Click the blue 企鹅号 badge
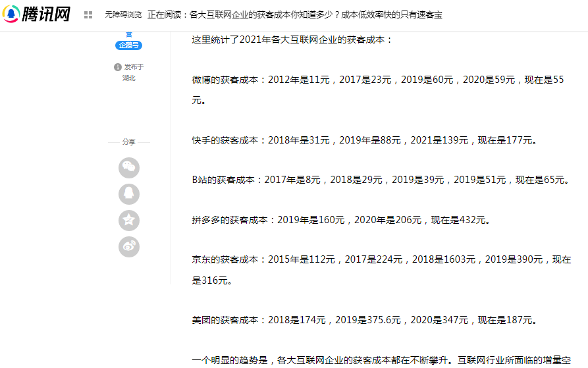The height and width of the screenshot is (368, 588). pyautogui.click(x=128, y=45)
